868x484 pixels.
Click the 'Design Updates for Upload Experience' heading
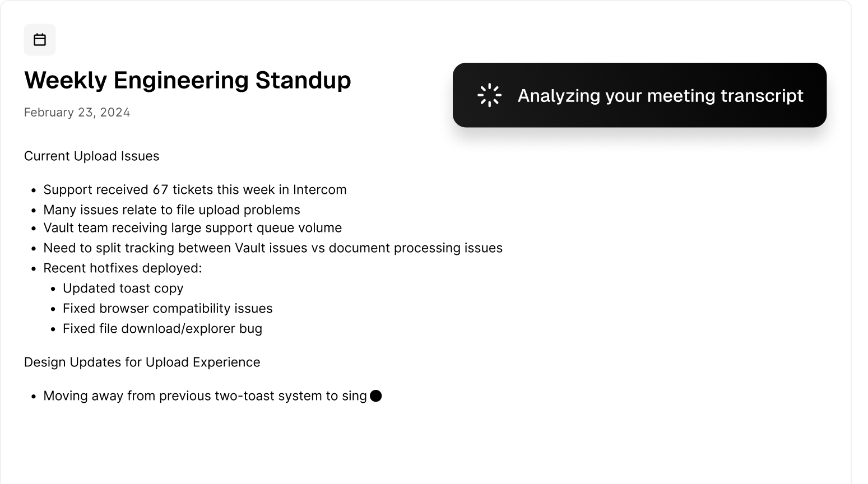[x=142, y=362]
